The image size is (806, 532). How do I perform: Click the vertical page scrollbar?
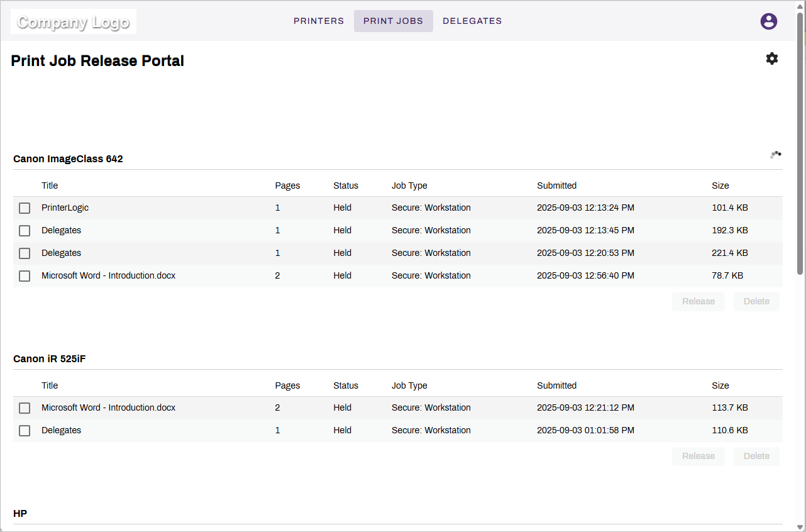point(800,143)
